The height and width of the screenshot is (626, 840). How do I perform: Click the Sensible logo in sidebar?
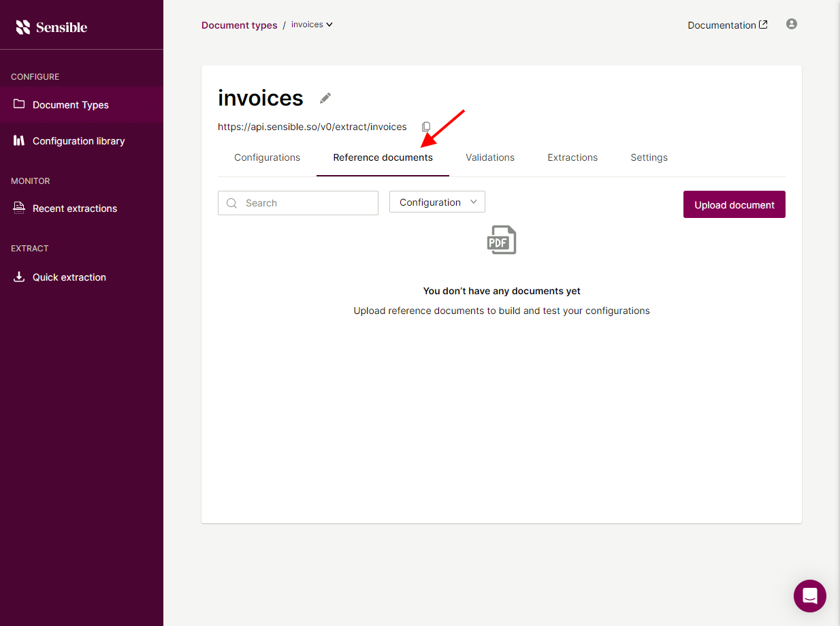click(x=52, y=27)
